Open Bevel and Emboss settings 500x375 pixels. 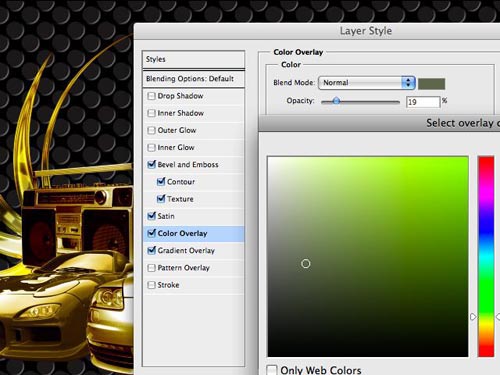[x=188, y=164]
